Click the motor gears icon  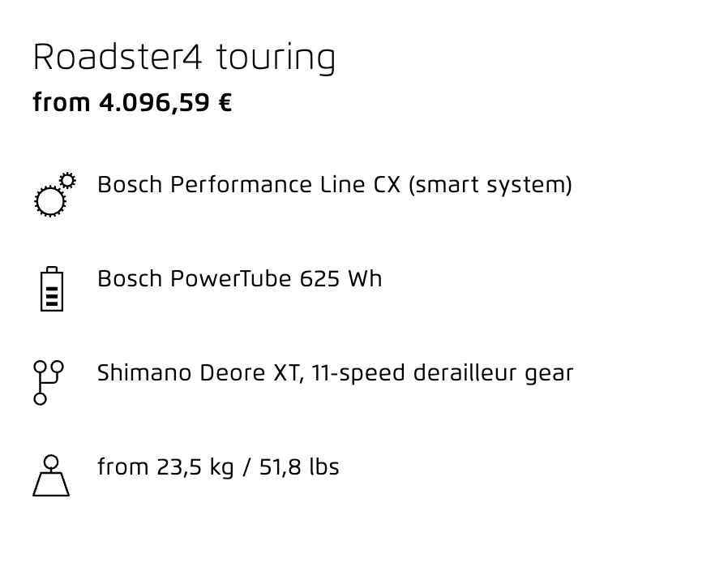pyautogui.click(x=55, y=195)
